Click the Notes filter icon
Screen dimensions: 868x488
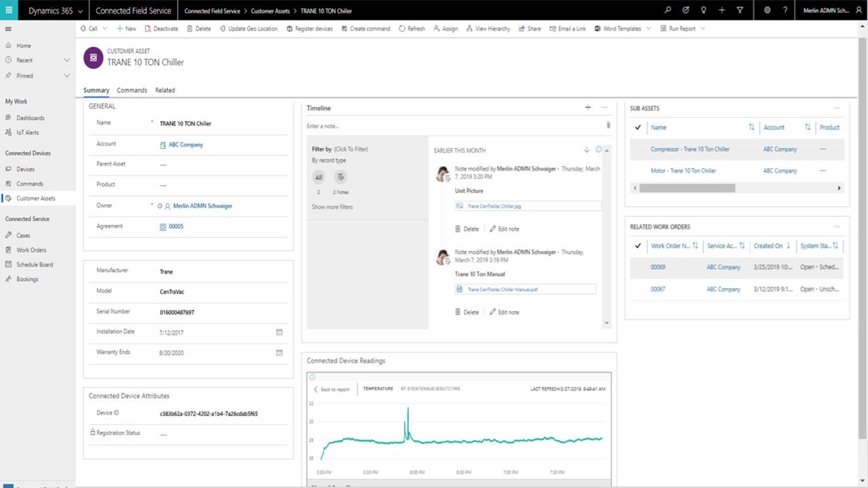[x=340, y=177]
